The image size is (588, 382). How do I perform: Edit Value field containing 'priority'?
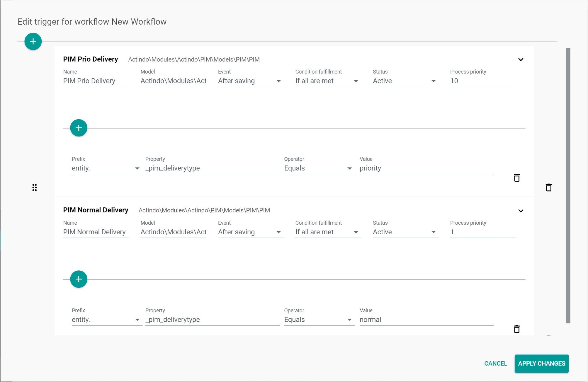tap(426, 168)
